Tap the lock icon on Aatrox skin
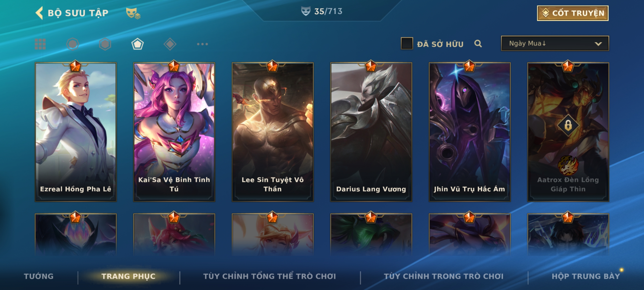 [568, 125]
